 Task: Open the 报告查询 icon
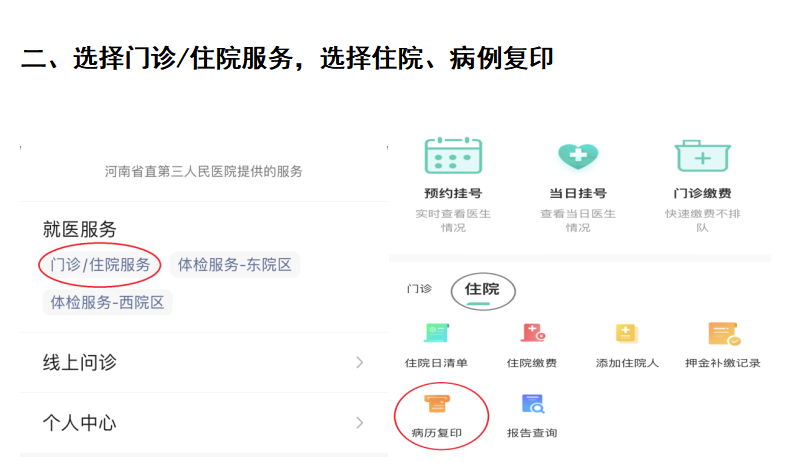[x=532, y=405]
